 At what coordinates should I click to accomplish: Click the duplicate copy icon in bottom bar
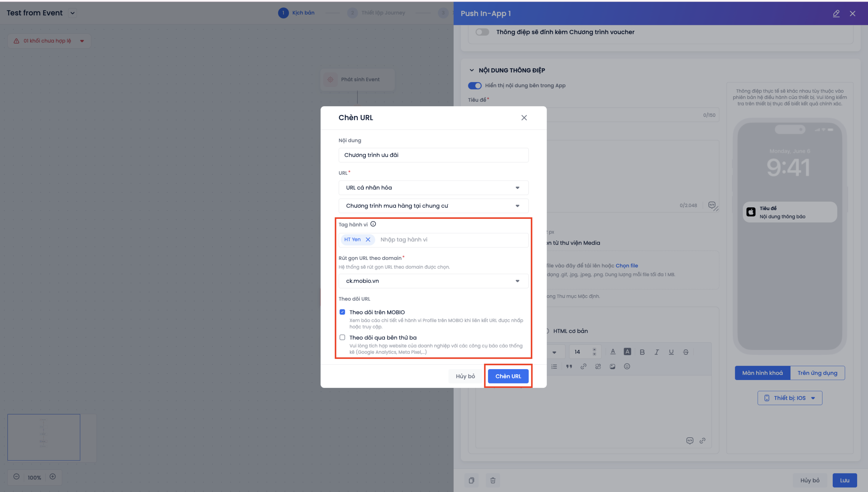coord(471,480)
